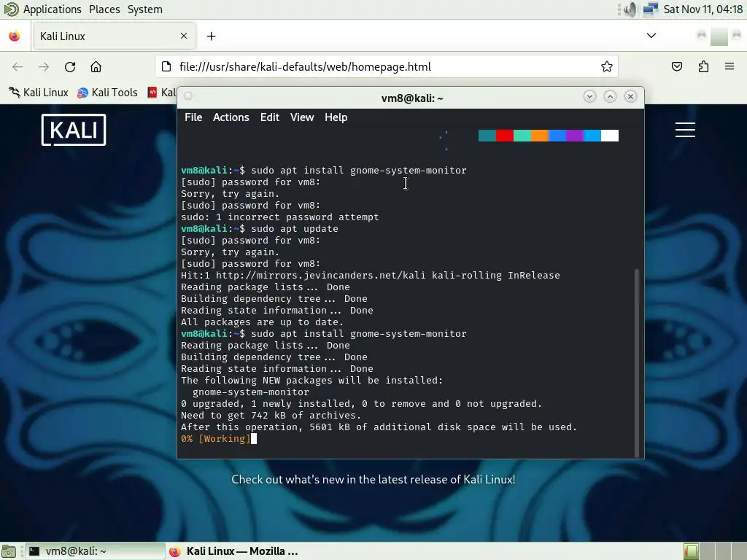
Task: Click the date and time clock
Action: 703,9
